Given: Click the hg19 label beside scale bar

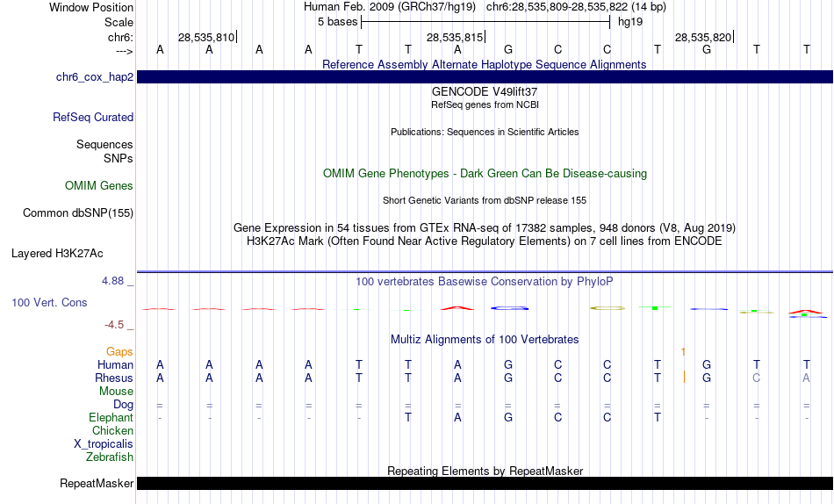Looking at the screenshot, I should (630, 22).
